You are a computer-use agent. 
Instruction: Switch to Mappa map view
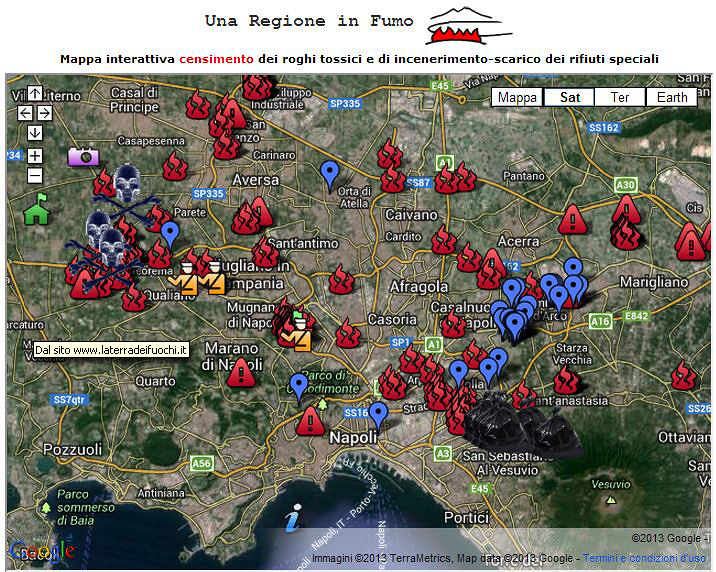[517, 97]
